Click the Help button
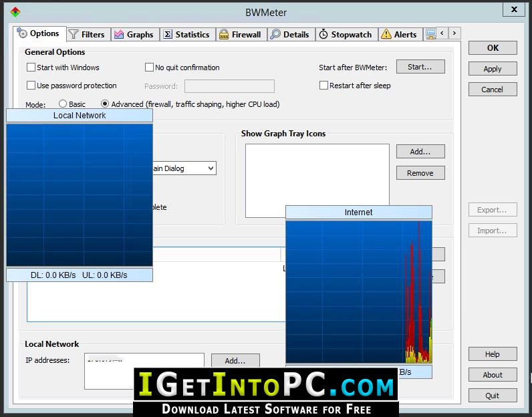Screen dimensions: 532x417 click(493, 354)
